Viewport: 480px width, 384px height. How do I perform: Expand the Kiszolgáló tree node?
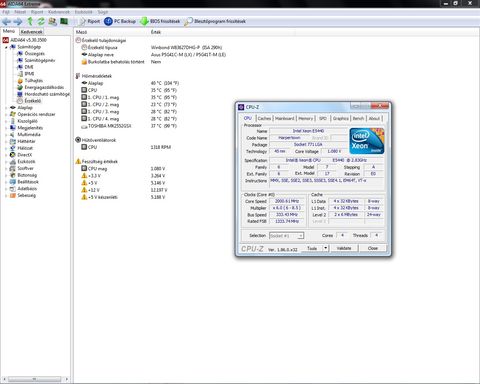pyautogui.click(x=6, y=121)
